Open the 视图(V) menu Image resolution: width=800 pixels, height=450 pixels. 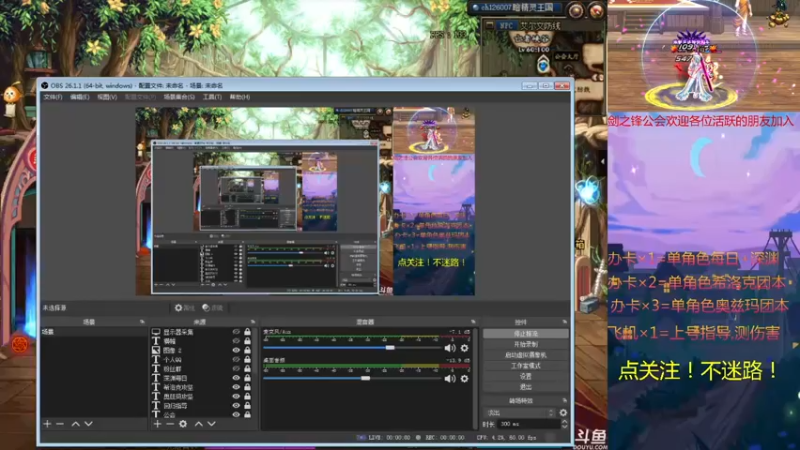pyautogui.click(x=107, y=97)
